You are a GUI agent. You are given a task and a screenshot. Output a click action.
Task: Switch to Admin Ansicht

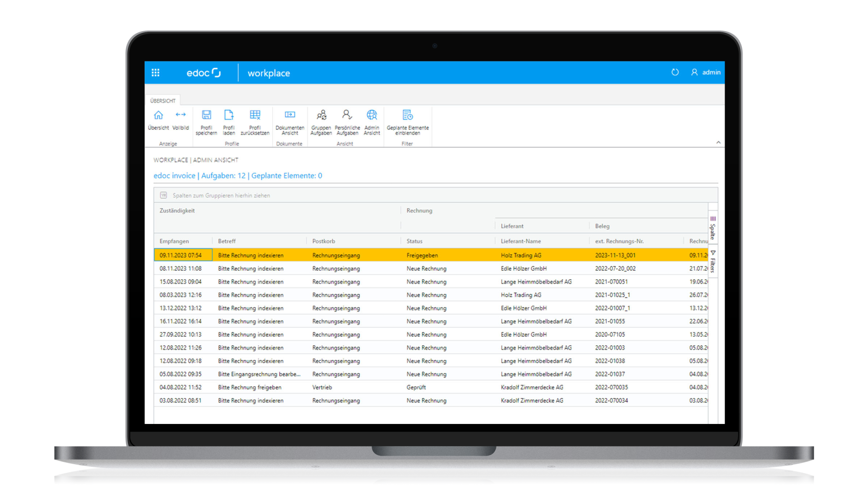pos(372,122)
